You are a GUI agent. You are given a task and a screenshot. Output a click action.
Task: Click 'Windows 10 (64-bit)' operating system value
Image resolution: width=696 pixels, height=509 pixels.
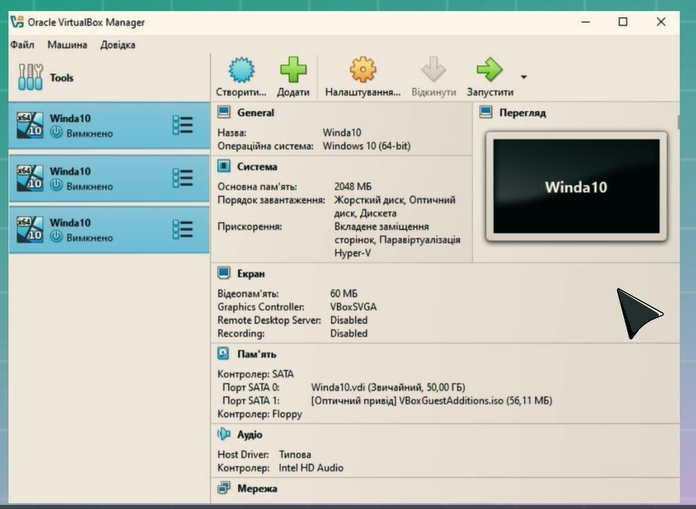tap(367, 146)
